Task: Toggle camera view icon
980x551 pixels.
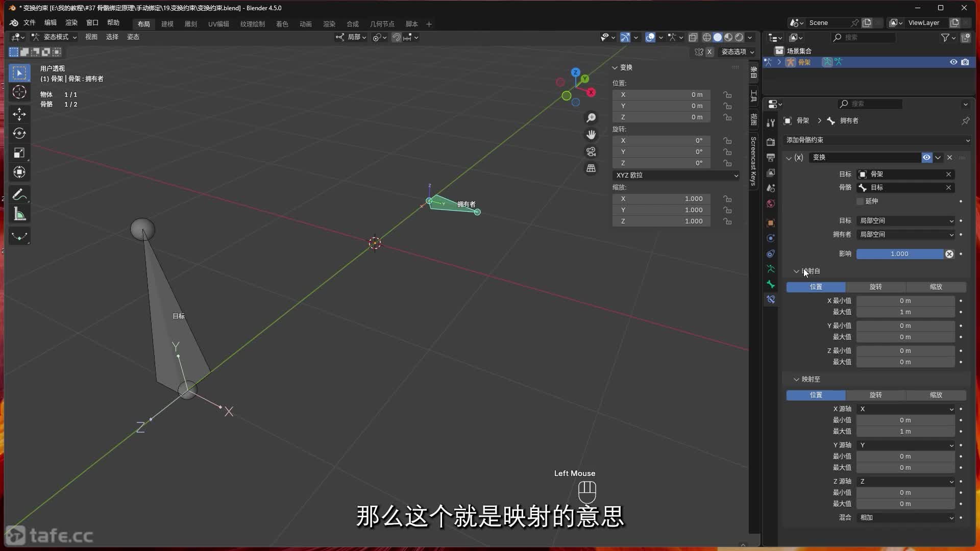Action: pyautogui.click(x=591, y=152)
